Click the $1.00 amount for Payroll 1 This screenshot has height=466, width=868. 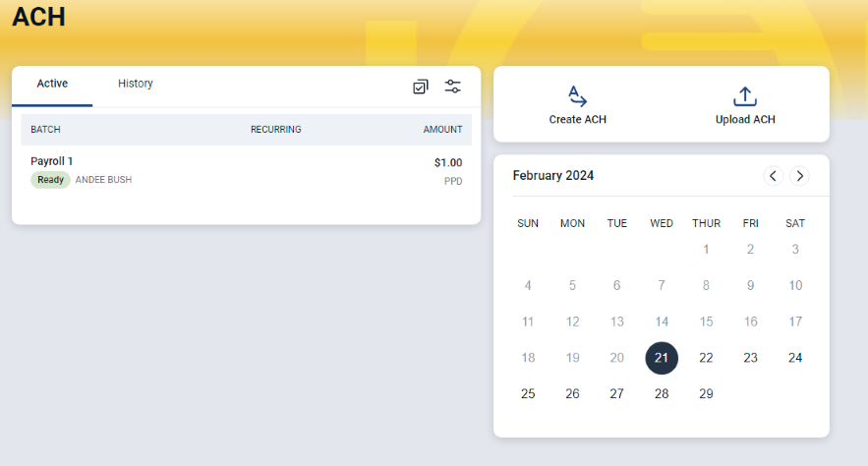pyautogui.click(x=448, y=163)
